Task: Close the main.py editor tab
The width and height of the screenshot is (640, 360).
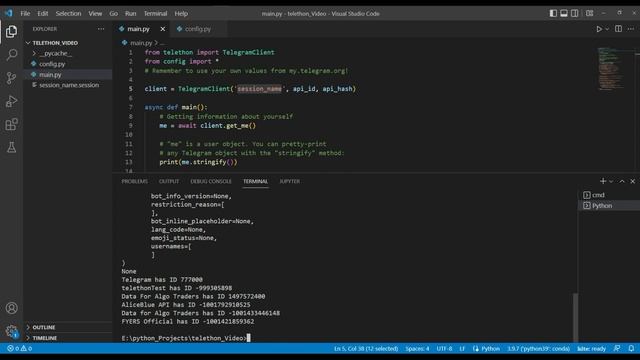Action: [162, 29]
